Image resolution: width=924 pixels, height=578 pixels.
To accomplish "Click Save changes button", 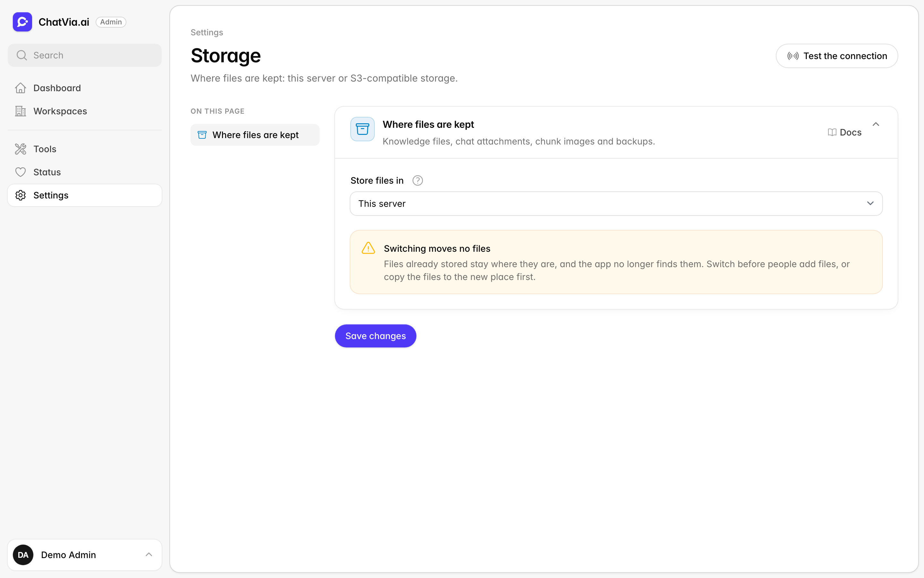I will [x=375, y=336].
